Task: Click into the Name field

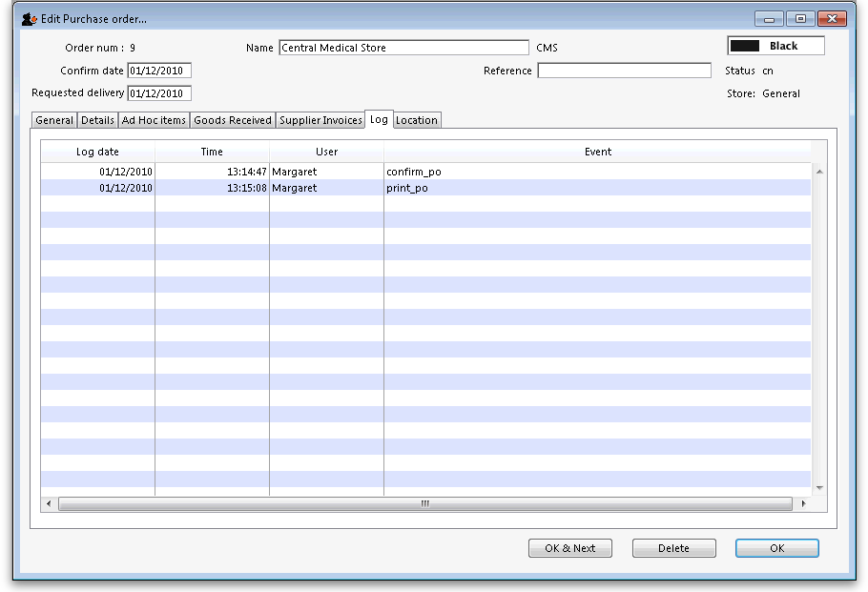Action: pyautogui.click(x=403, y=48)
